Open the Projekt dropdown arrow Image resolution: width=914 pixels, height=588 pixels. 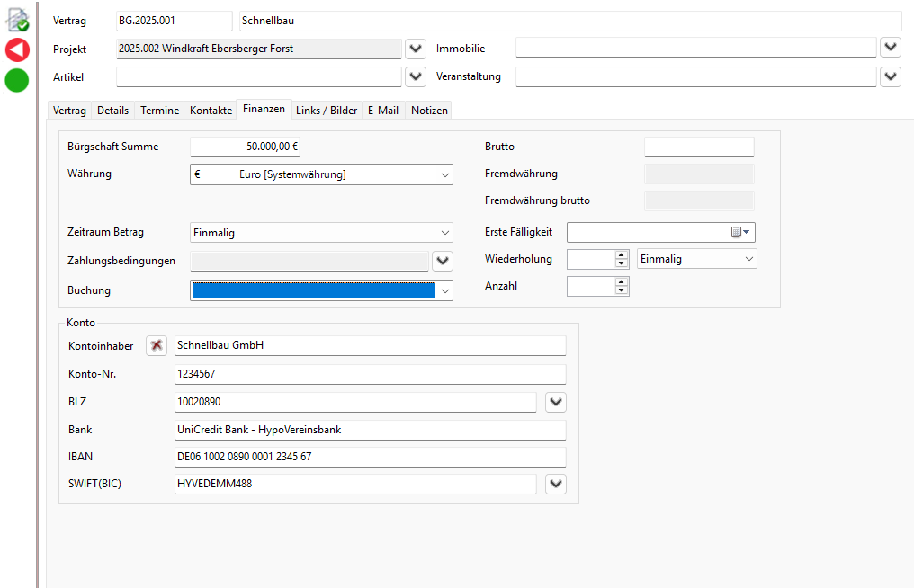(416, 49)
